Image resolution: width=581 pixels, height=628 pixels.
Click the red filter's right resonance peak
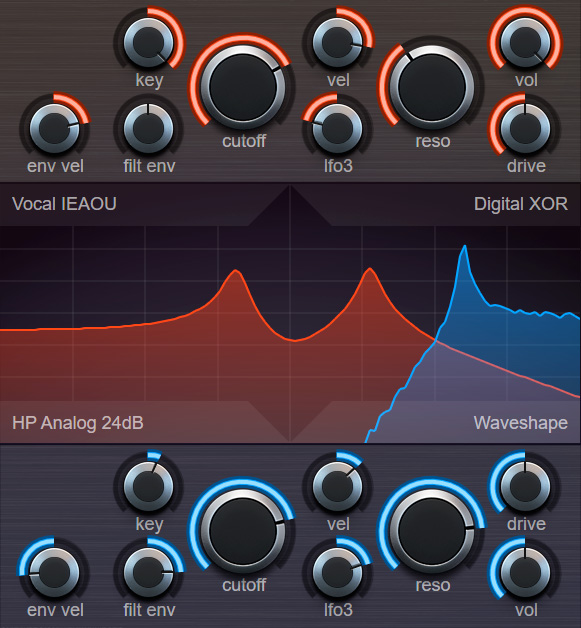370,269
